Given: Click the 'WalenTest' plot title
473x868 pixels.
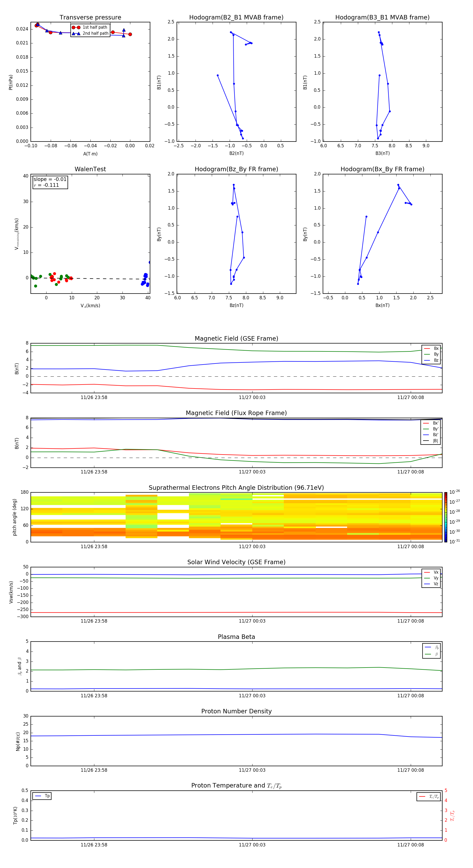Looking at the screenshot, I should click(x=90, y=169).
